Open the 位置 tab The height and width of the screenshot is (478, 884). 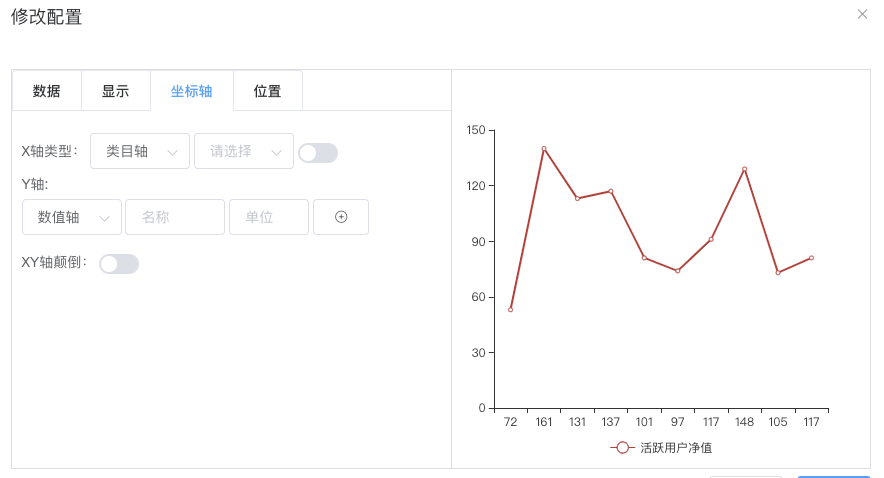267,91
